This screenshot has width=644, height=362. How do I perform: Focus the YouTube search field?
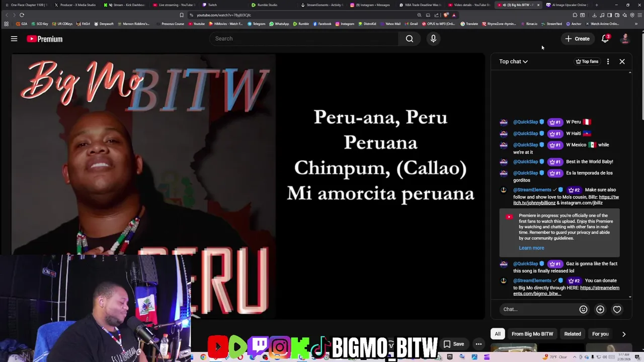pyautogui.click(x=304, y=39)
